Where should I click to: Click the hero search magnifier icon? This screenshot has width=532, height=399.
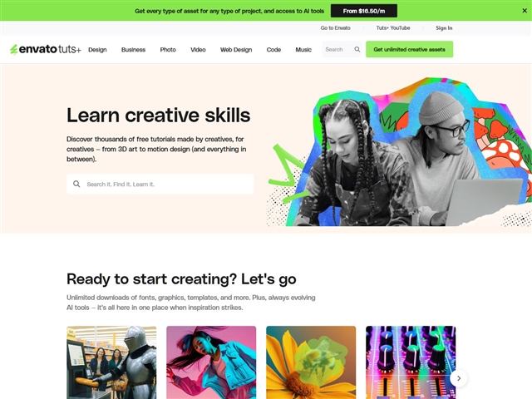[x=76, y=184]
